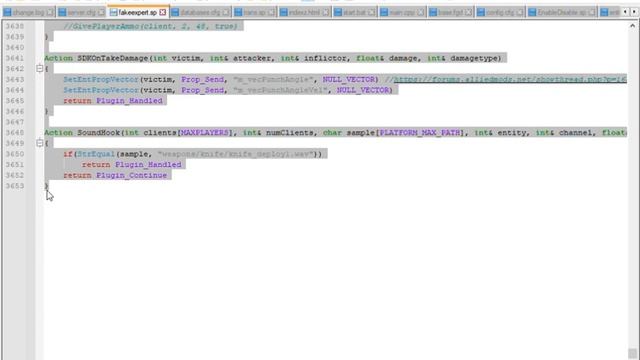This screenshot has height=360, width=640.
Task: Click the damagetype parameter on line 3641
Action: click(x=473, y=58)
